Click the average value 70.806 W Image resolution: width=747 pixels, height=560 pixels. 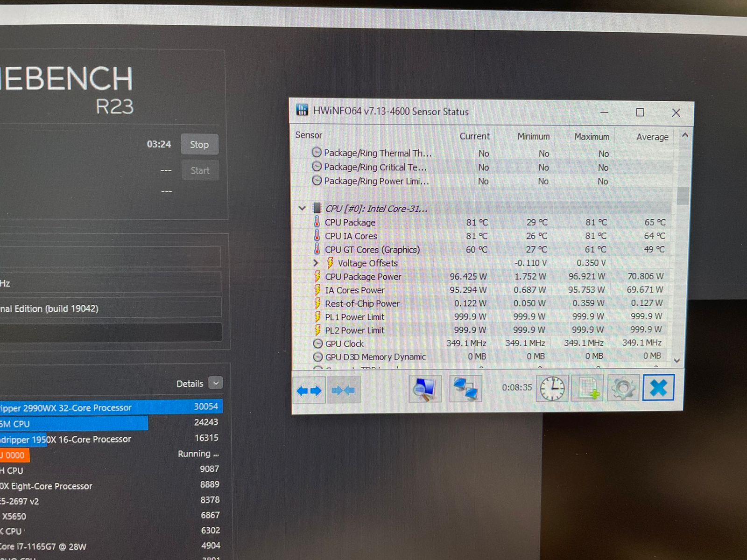[x=645, y=276]
